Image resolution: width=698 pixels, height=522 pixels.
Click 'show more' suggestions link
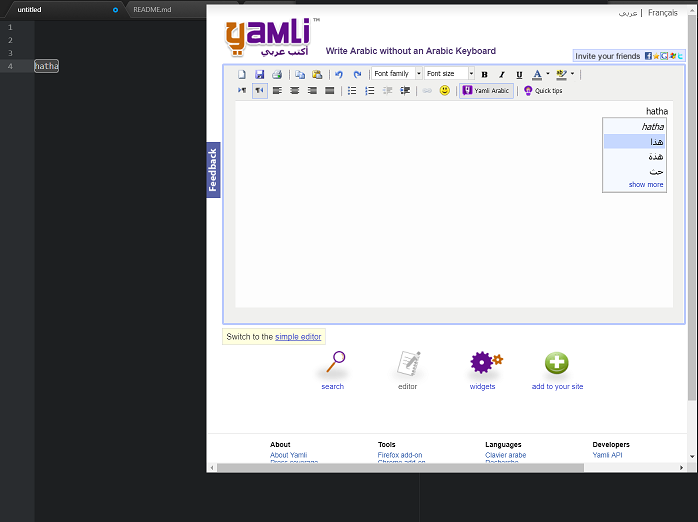646,184
